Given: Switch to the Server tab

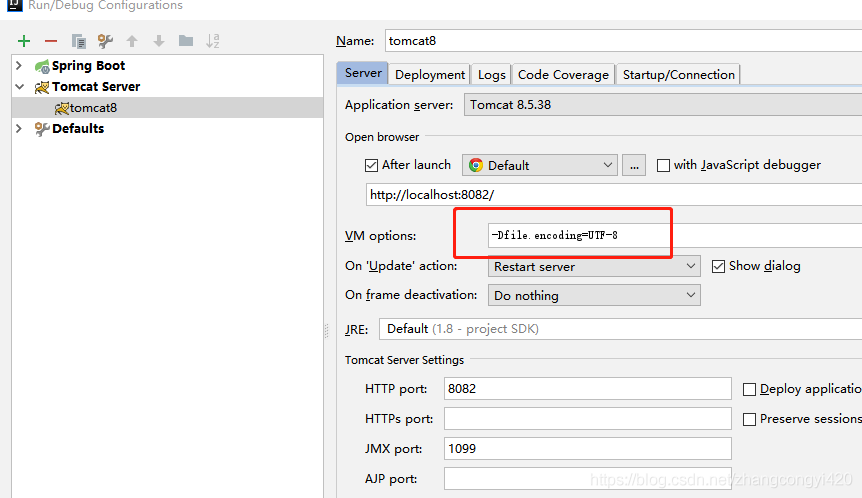Looking at the screenshot, I should (363, 73).
